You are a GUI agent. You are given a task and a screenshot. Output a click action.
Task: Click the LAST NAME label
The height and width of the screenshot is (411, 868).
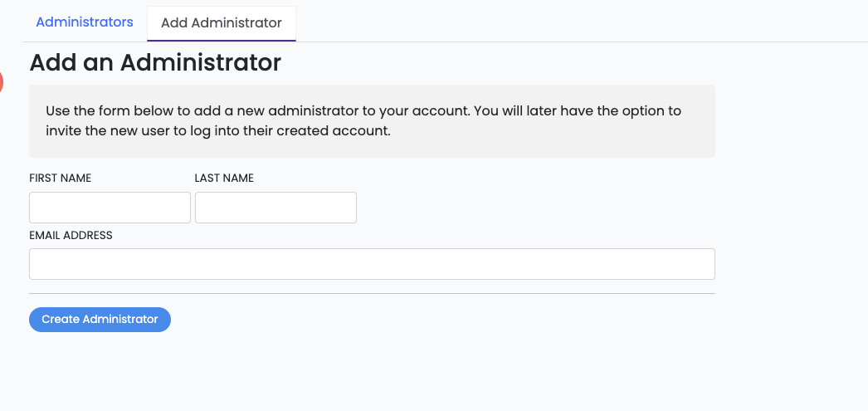[x=224, y=179]
